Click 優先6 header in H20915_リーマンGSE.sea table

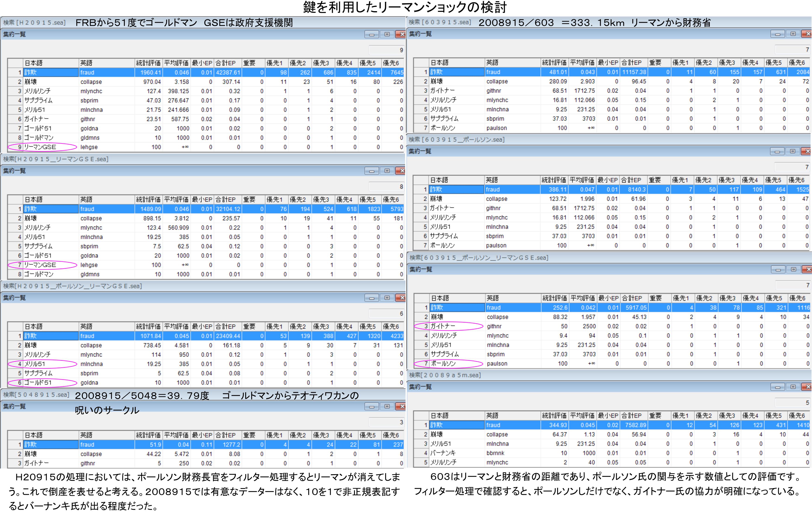tap(391, 200)
